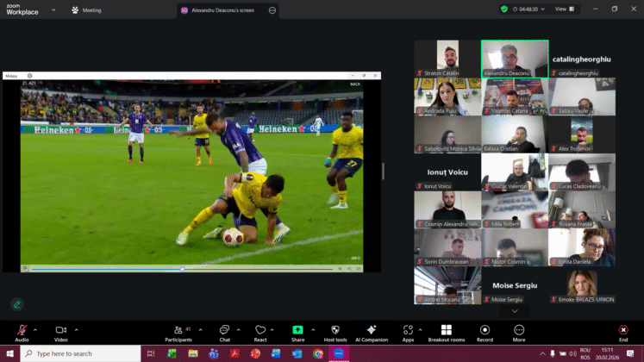Unmute the microphone with Audio button
The height and width of the screenshot is (362, 644).
click(x=22, y=330)
